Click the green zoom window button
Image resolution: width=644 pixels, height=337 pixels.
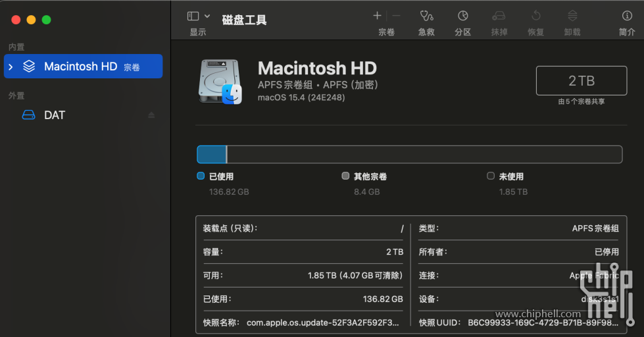coord(47,20)
